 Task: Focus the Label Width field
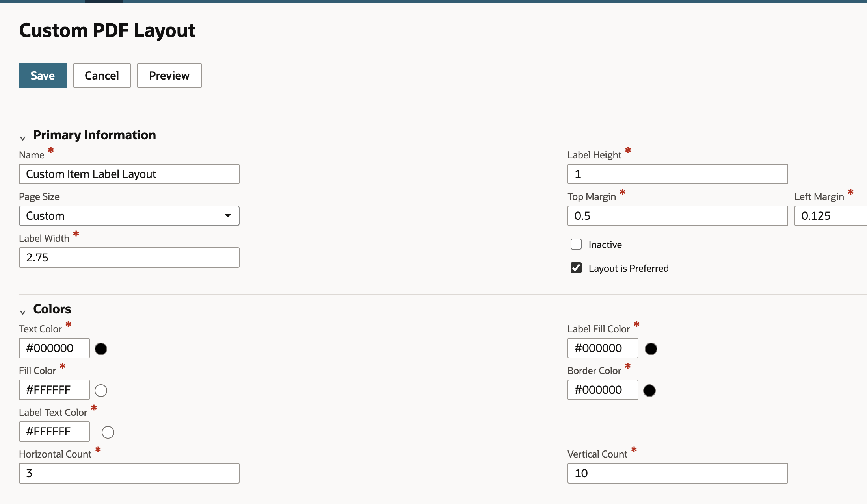point(129,258)
